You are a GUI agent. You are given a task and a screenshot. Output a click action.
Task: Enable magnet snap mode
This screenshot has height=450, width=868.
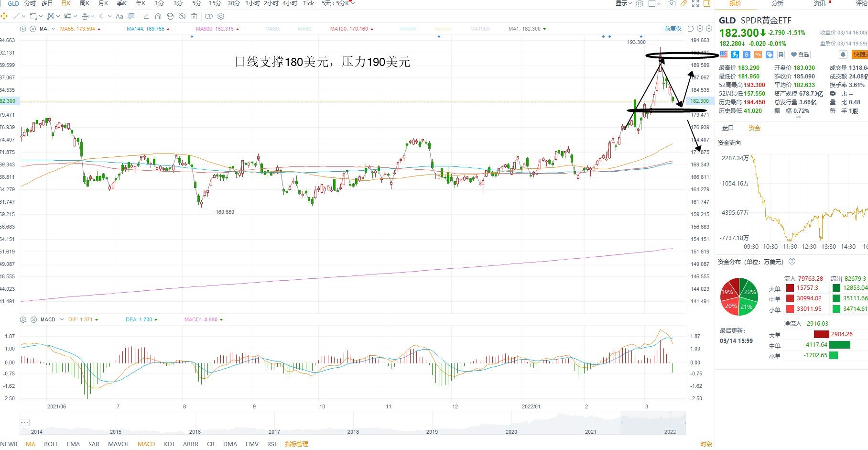click(x=158, y=16)
